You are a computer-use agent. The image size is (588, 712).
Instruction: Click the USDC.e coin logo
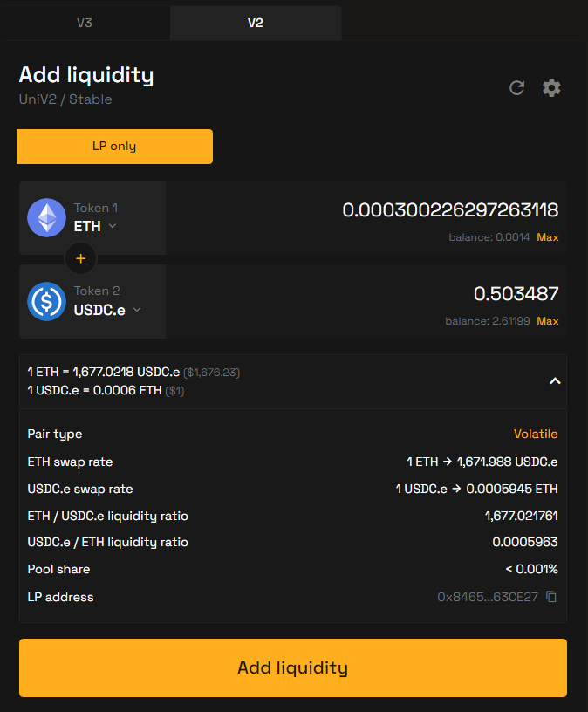coord(47,301)
